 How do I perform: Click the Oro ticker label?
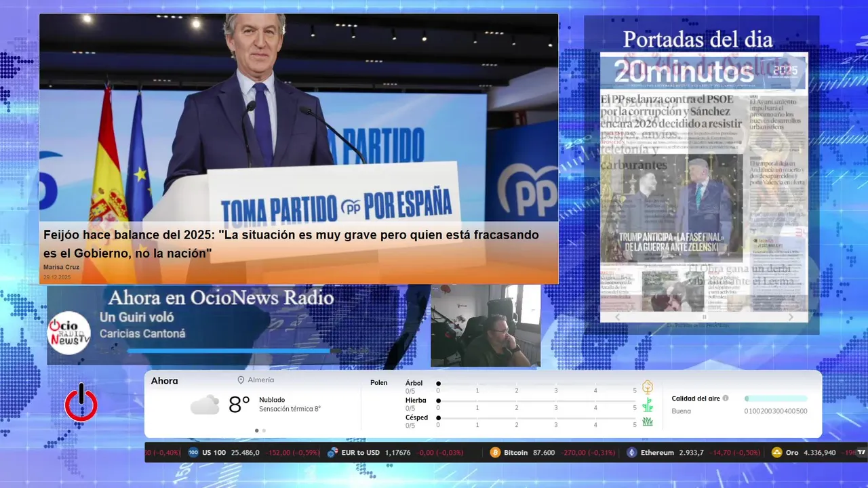pyautogui.click(x=792, y=453)
